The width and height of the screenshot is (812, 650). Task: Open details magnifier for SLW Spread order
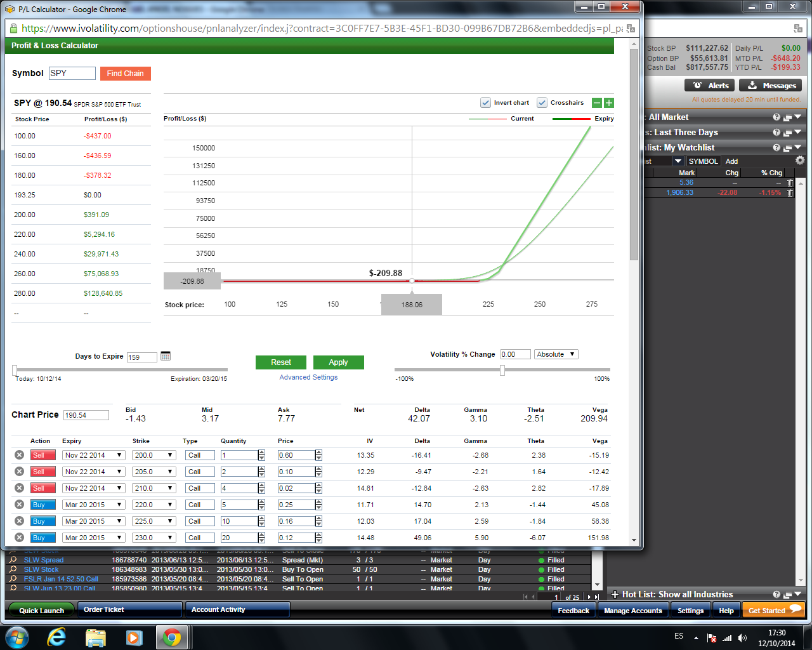[13, 560]
